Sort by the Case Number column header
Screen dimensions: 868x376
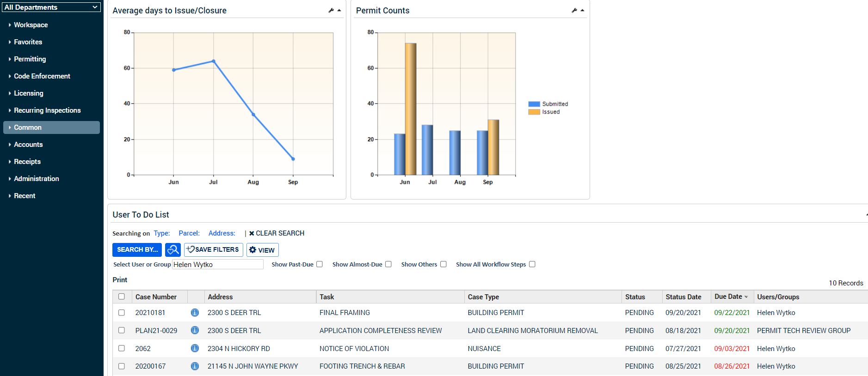click(156, 297)
